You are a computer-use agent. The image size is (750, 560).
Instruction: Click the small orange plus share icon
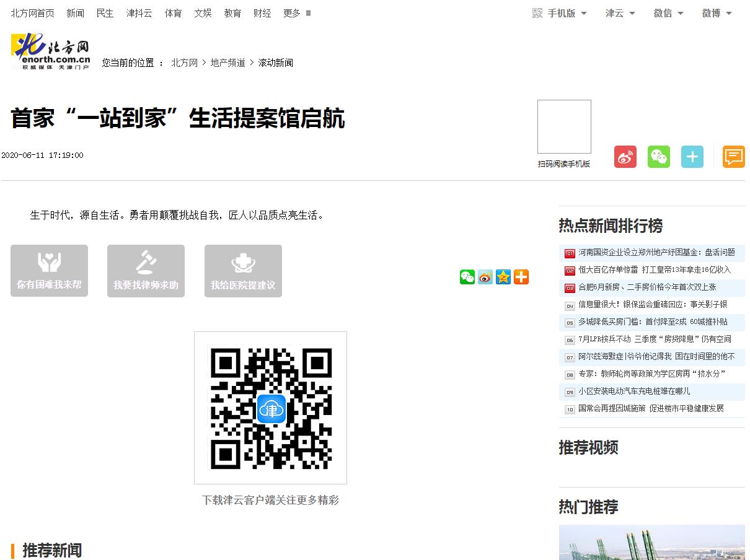click(x=521, y=277)
